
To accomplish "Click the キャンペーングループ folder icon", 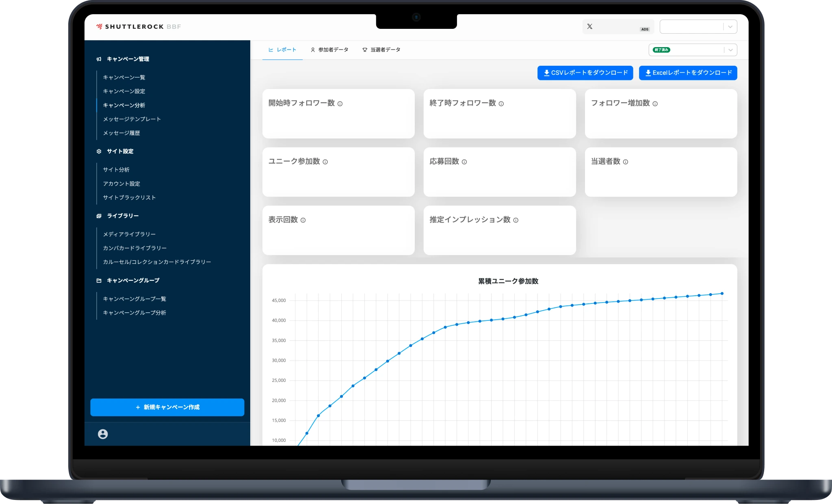I will tap(99, 281).
